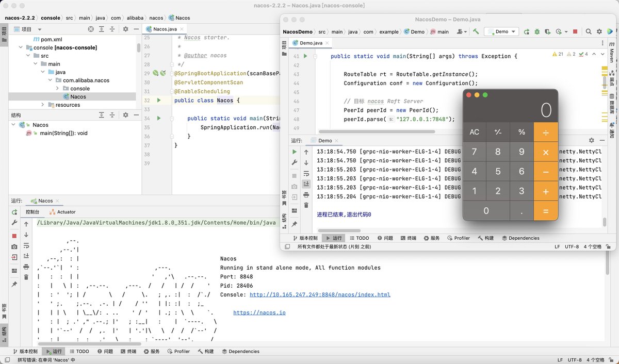The image size is (619, 364).
Task: Open Dependencies tab in nacos-console bottom bar
Action: click(x=240, y=351)
